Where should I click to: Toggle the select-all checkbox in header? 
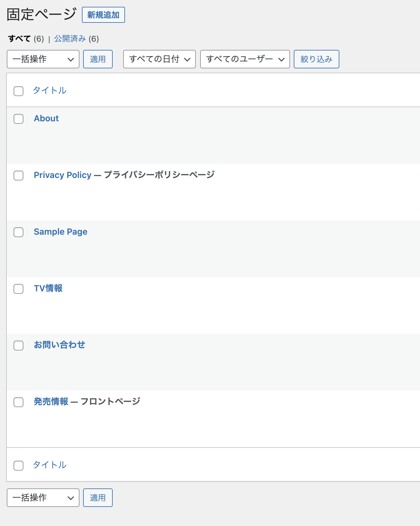click(18, 91)
